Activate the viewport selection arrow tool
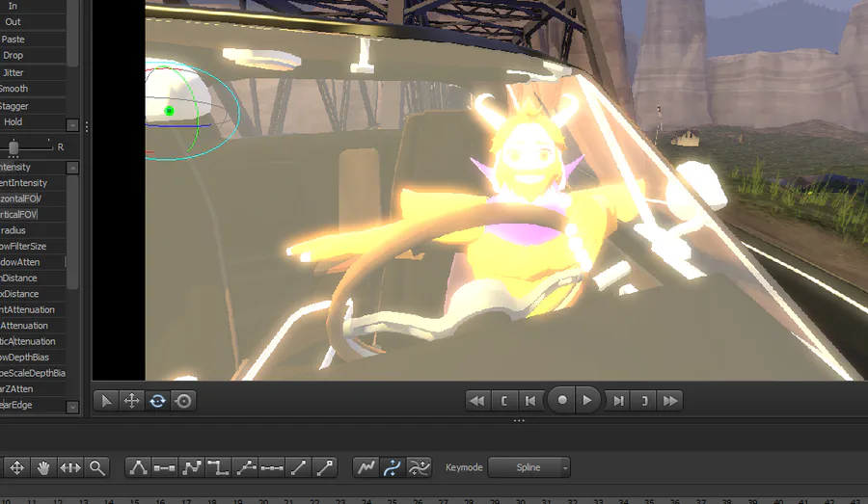The image size is (868, 504). click(106, 401)
